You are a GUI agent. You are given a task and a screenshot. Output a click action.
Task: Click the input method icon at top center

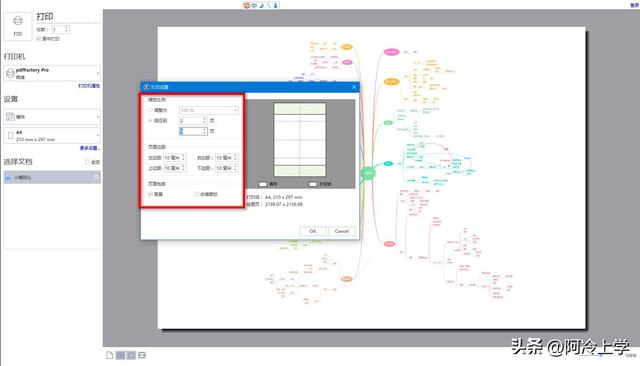pos(247,5)
